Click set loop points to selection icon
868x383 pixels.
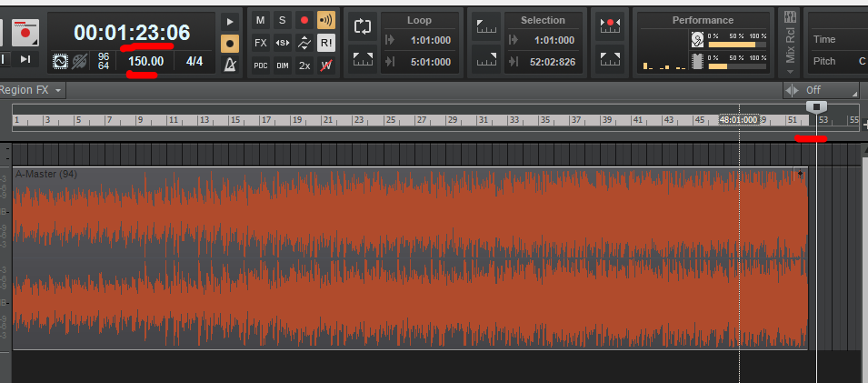pos(363,59)
